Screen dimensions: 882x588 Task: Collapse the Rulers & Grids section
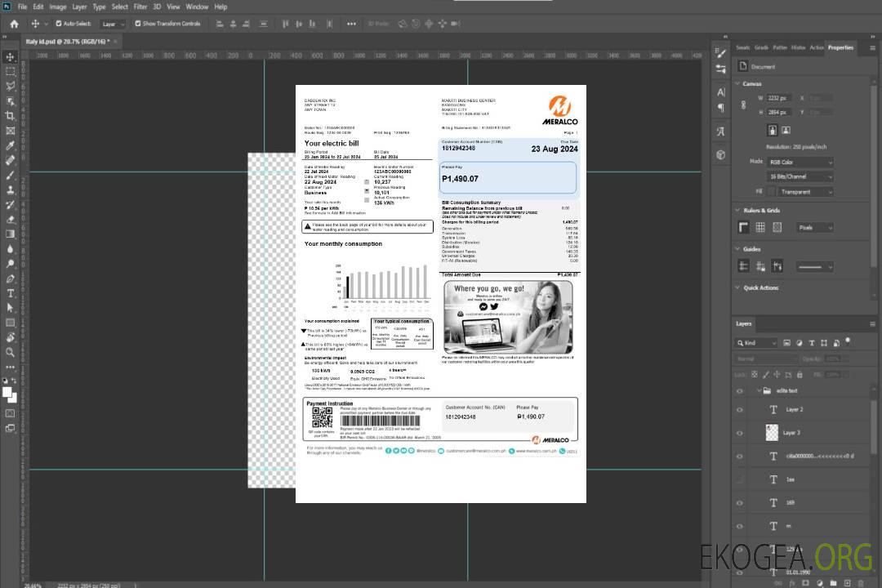(738, 211)
